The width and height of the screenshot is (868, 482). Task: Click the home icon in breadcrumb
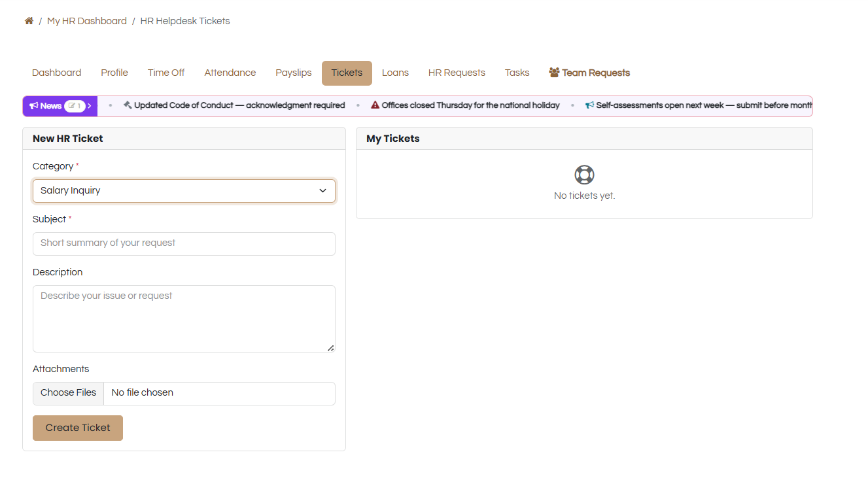click(x=29, y=21)
